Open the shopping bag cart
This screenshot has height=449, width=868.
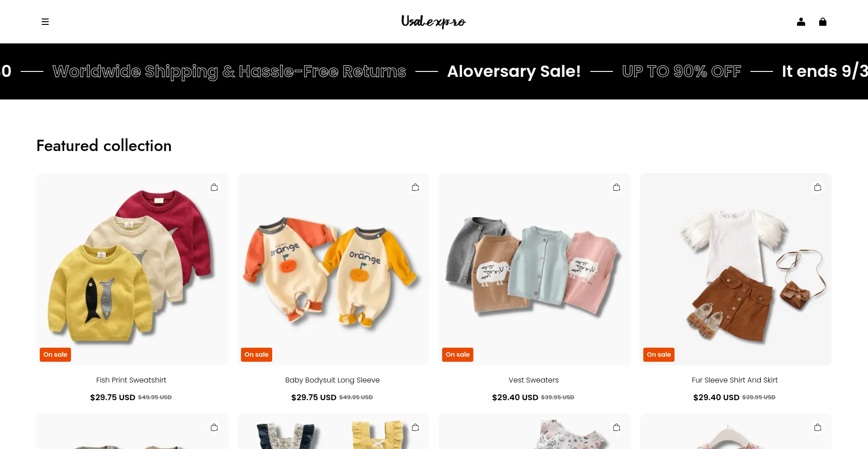pyautogui.click(x=823, y=22)
